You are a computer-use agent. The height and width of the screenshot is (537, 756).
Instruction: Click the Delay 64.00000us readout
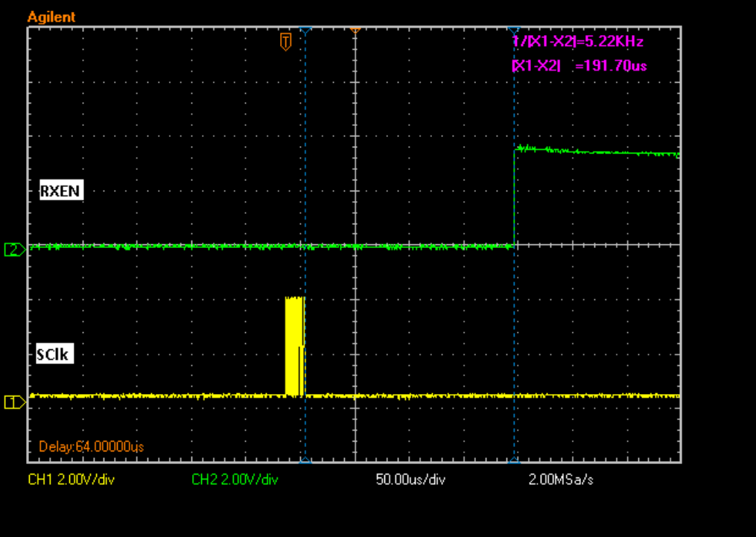(x=91, y=446)
